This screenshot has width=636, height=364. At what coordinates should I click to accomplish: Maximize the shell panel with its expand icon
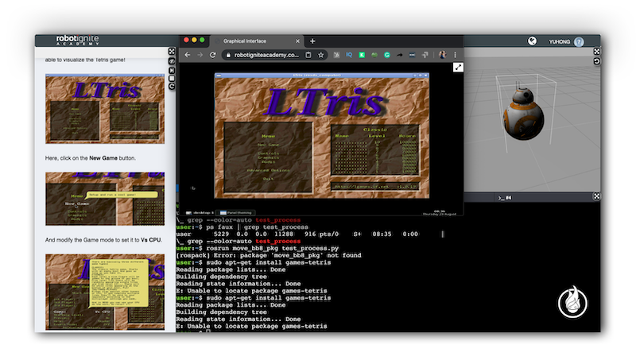(596, 196)
